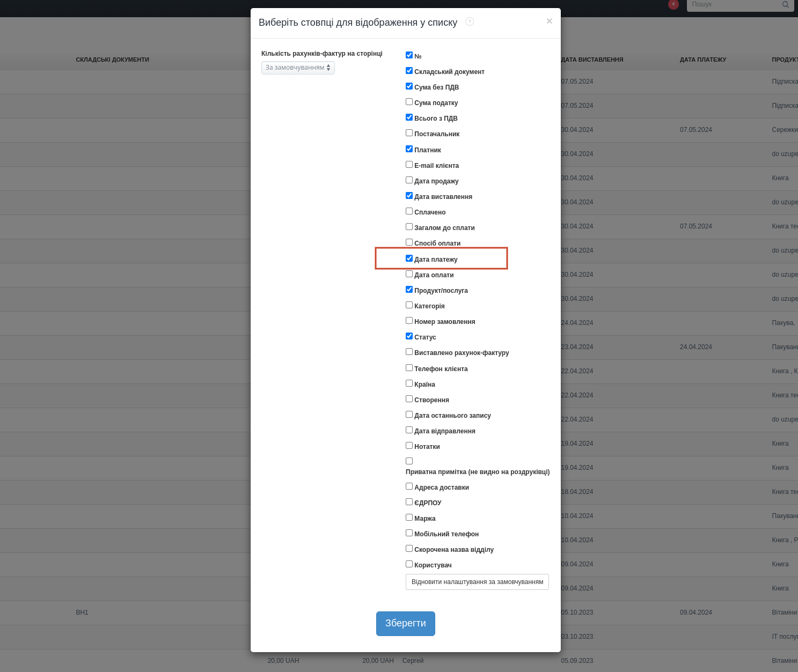This screenshot has height=672, width=798.
Task: Uncheck the Продукт/послуга checkbox
Action: pos(409,290)
